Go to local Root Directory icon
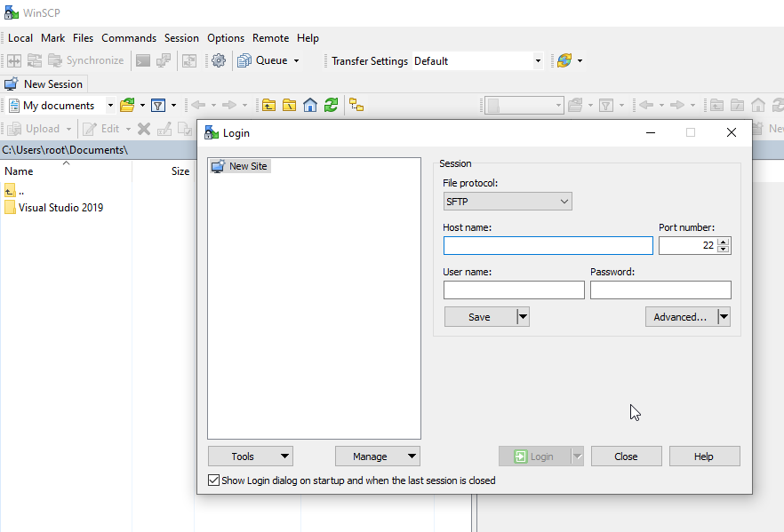The width and height of the screenshot is (784, 532). 290,106
